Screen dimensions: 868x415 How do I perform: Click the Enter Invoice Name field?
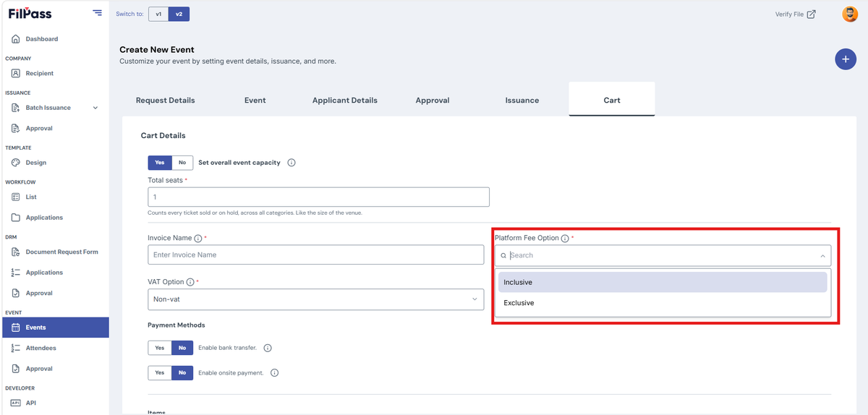[x=315, y=254]
